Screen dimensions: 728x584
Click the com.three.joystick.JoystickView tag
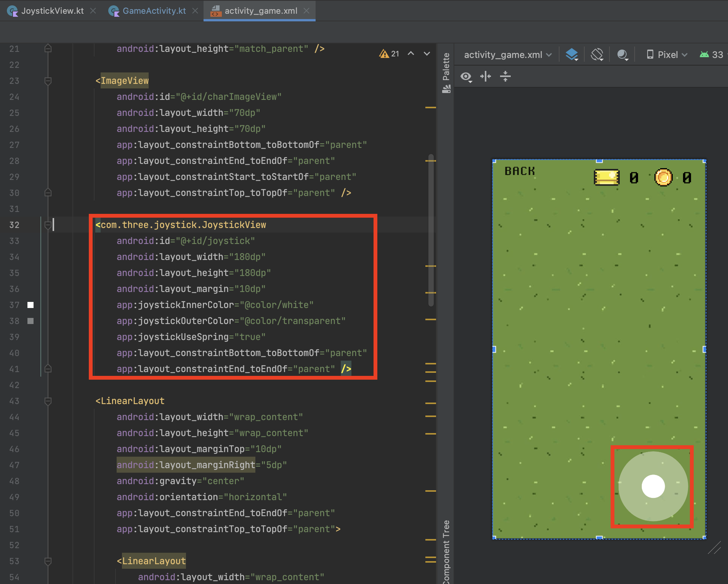coord(183,225)
